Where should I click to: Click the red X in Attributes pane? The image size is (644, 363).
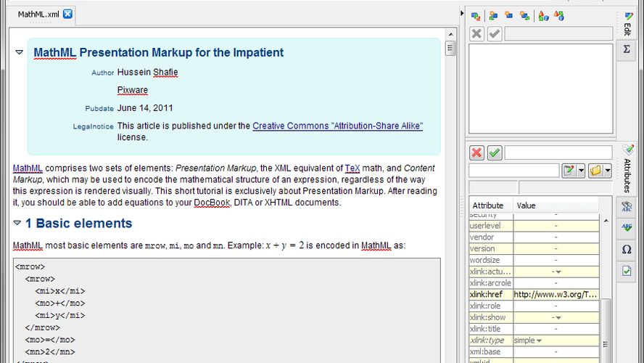click(477, 153)
